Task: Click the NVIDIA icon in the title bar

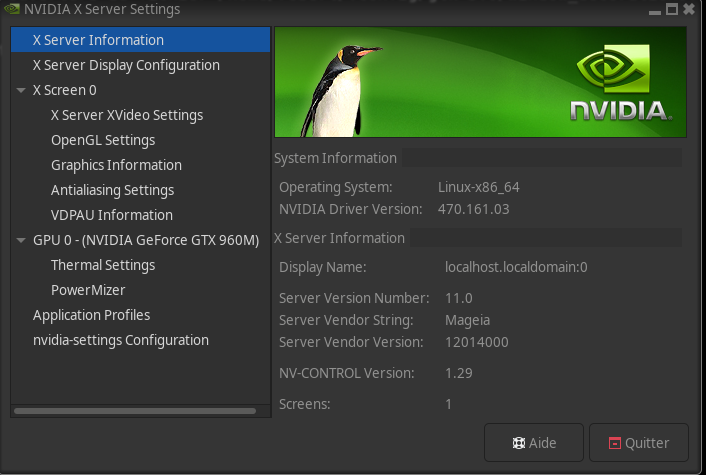Action: point(11,9)
